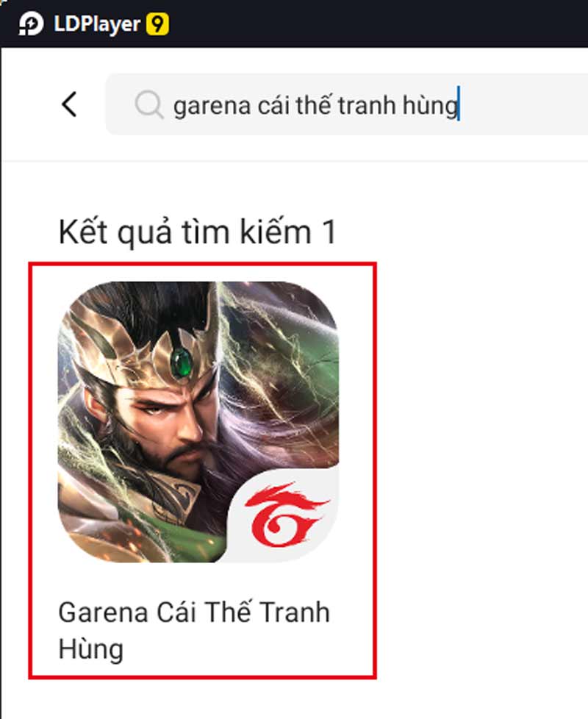Click the word 'garena' in the search box
The width and height of the screenshot is (588, 719).
pyautogui.click(x=212, y=106)
